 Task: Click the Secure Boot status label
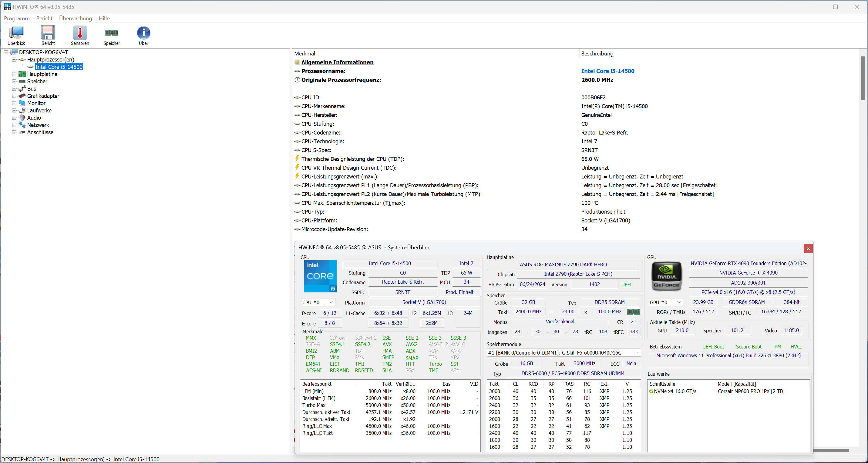pos(749,346)
